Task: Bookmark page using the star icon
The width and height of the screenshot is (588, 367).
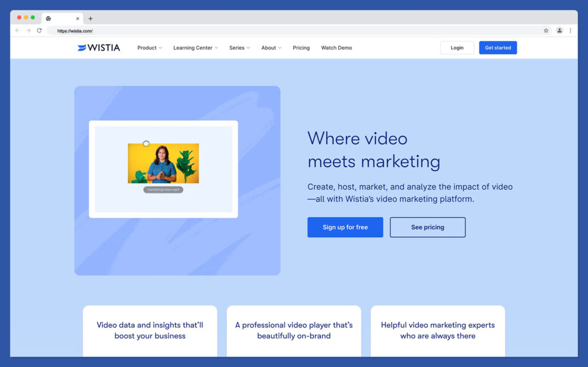Action: (x=546, y=30)
